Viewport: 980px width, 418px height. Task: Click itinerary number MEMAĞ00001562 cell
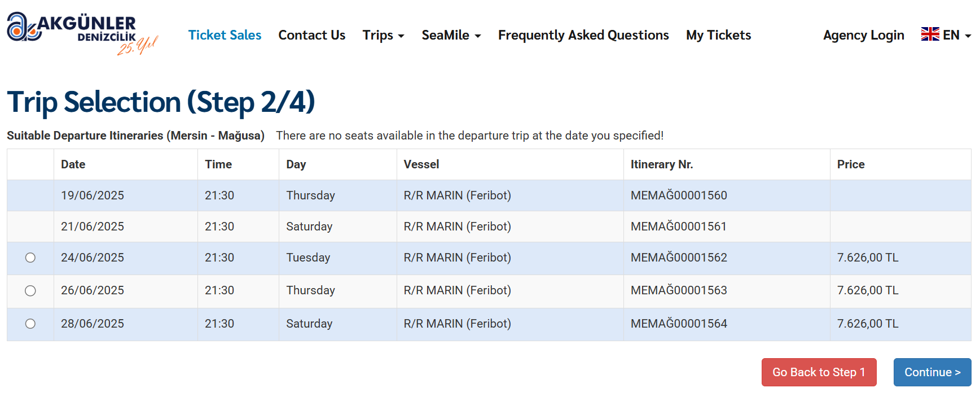click(679, 258)
